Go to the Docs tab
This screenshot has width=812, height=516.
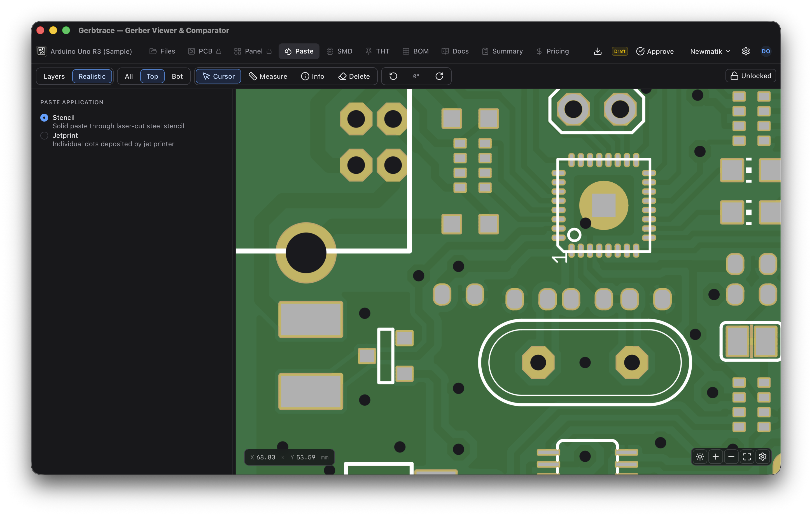tap(455, 51)
